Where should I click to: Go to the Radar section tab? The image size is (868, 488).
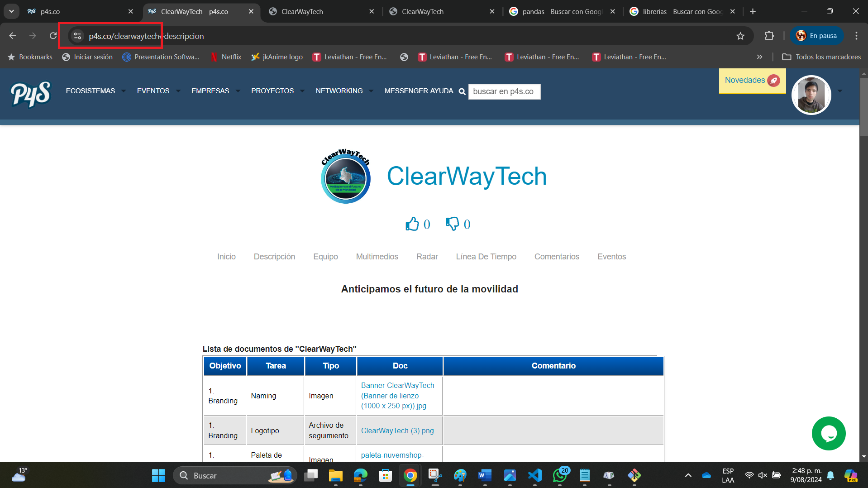[x=427, y=257]
